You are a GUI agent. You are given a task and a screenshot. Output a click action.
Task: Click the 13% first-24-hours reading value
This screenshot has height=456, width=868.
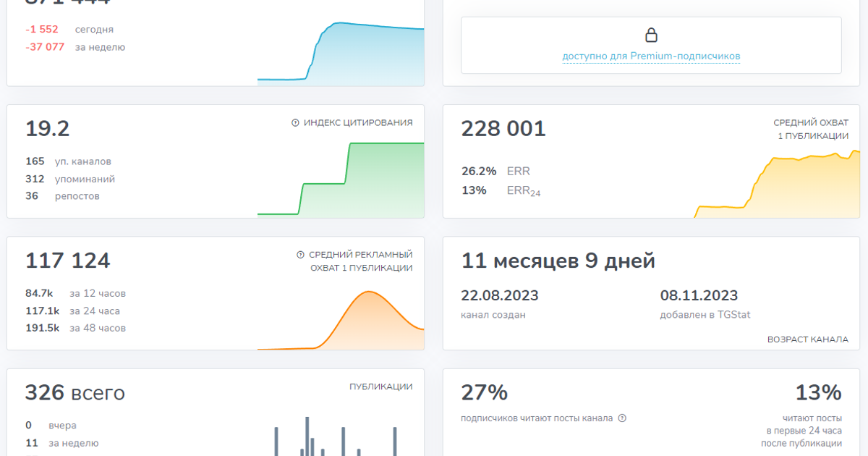coord(819,393)
